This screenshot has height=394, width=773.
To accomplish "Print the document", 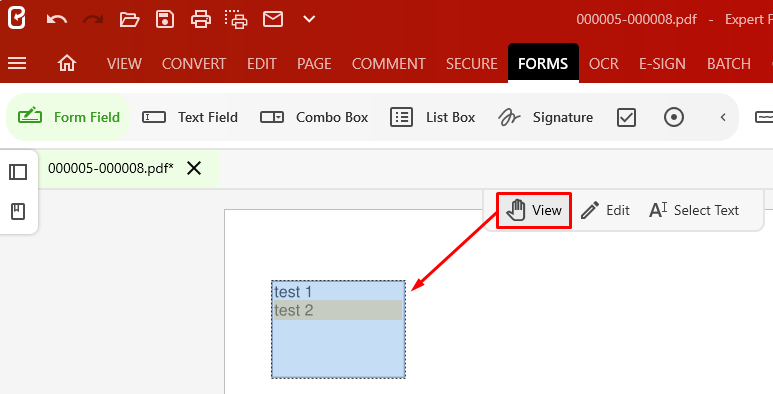I will 201,19.
